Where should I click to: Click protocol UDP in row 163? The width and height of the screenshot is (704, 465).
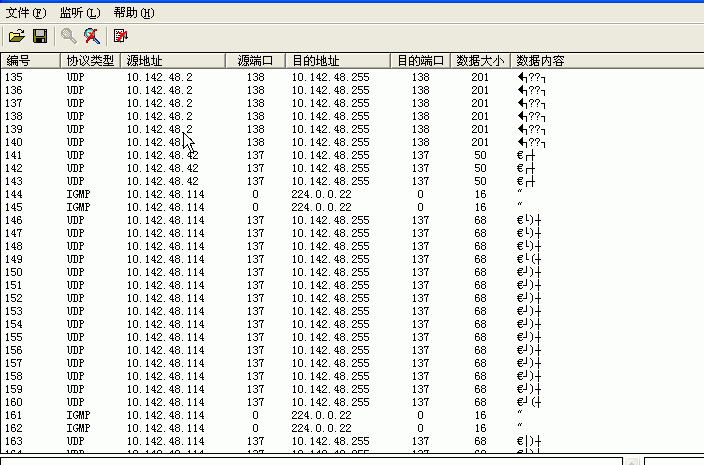tap(75, 442)
